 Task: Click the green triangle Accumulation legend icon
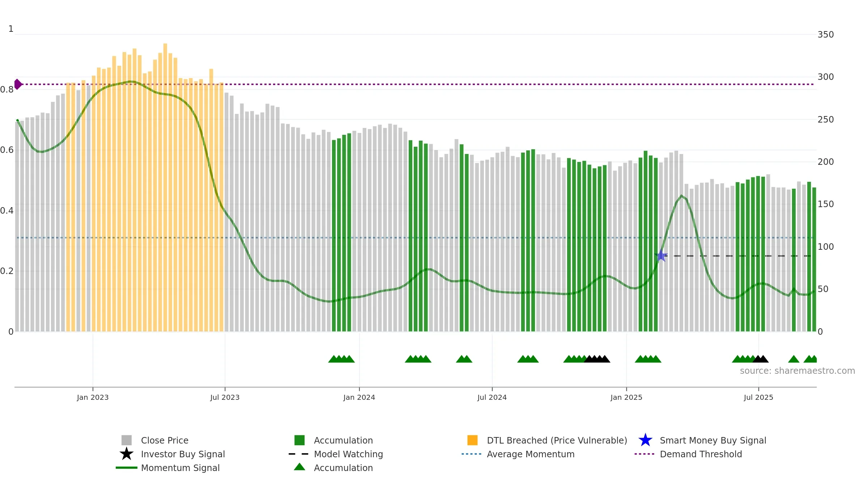tap(299, 467)
